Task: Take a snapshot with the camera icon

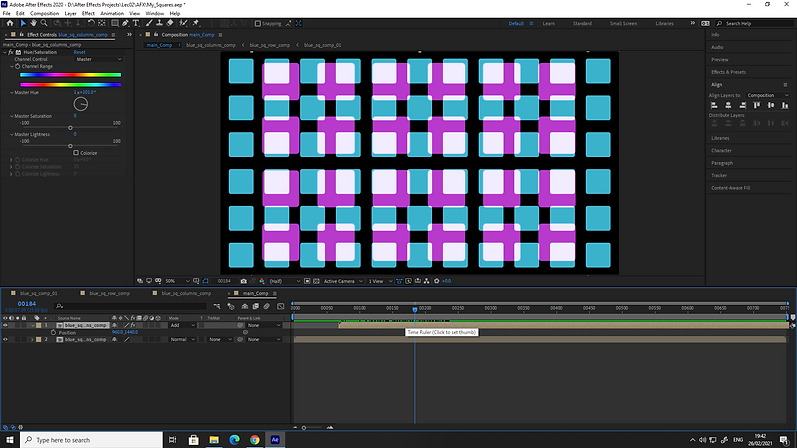Action: pyautogui.click(x=243, y=281)
